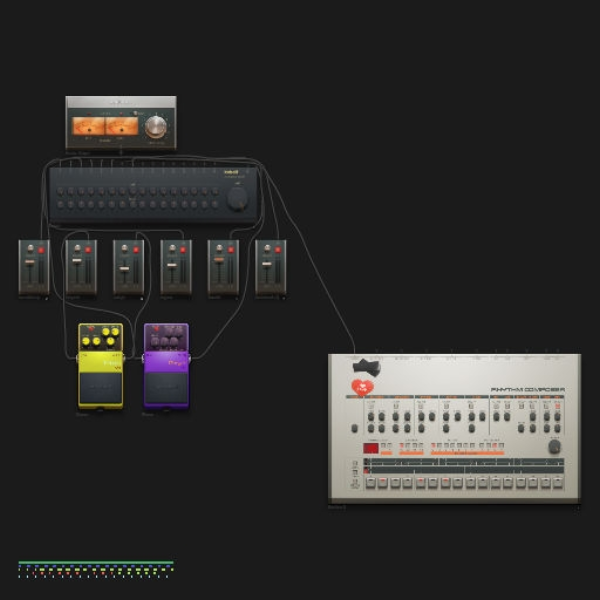Click the top-right yellow knob on the yellow pedal
This screenshot has width=600, height=600.
[x=115, y=332]
